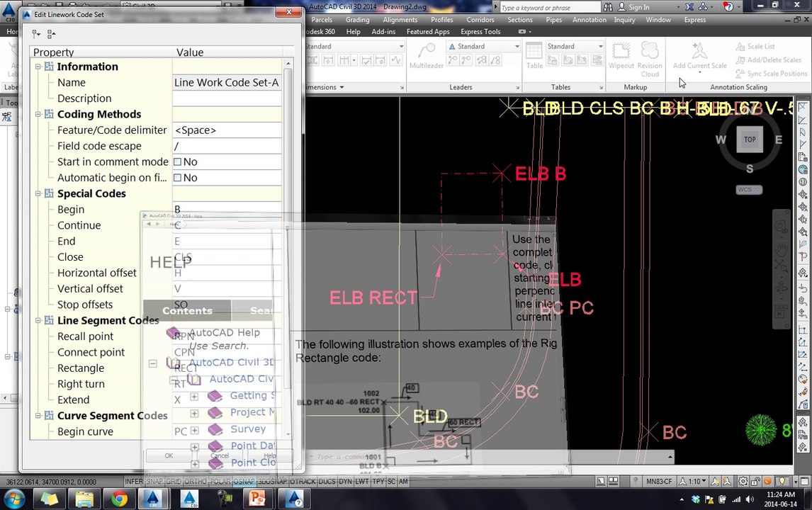
Task: Click the Scale List button
Action: (755, 47)
